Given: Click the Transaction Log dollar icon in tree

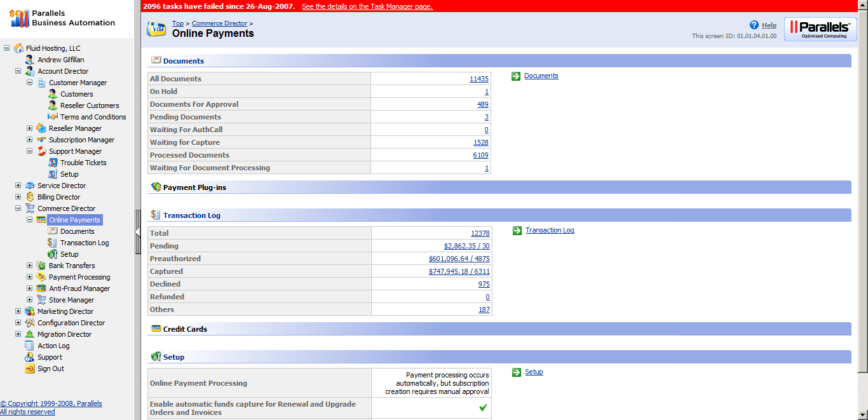Looking at the screenshot, I should 53,243.
